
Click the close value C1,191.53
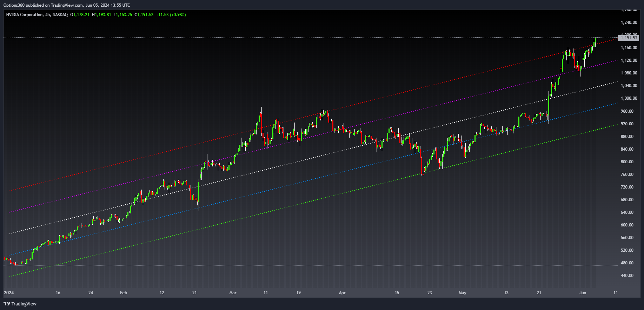[x=144, y=15]
